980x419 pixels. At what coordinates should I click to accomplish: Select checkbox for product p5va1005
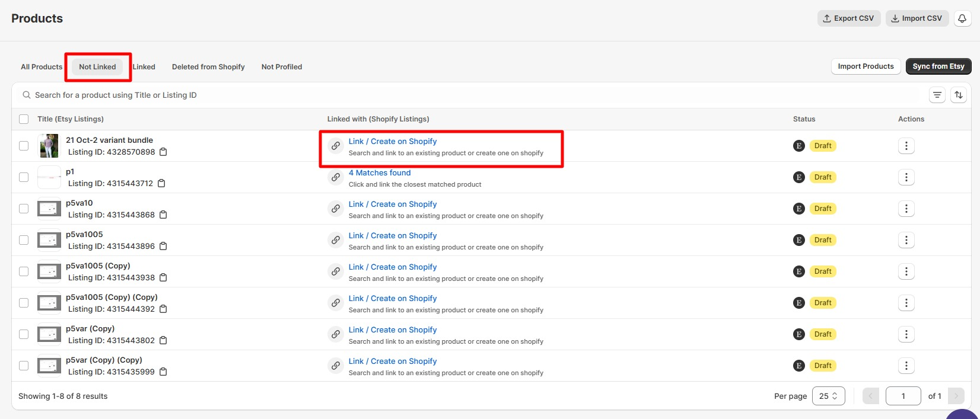pos(24,240)
